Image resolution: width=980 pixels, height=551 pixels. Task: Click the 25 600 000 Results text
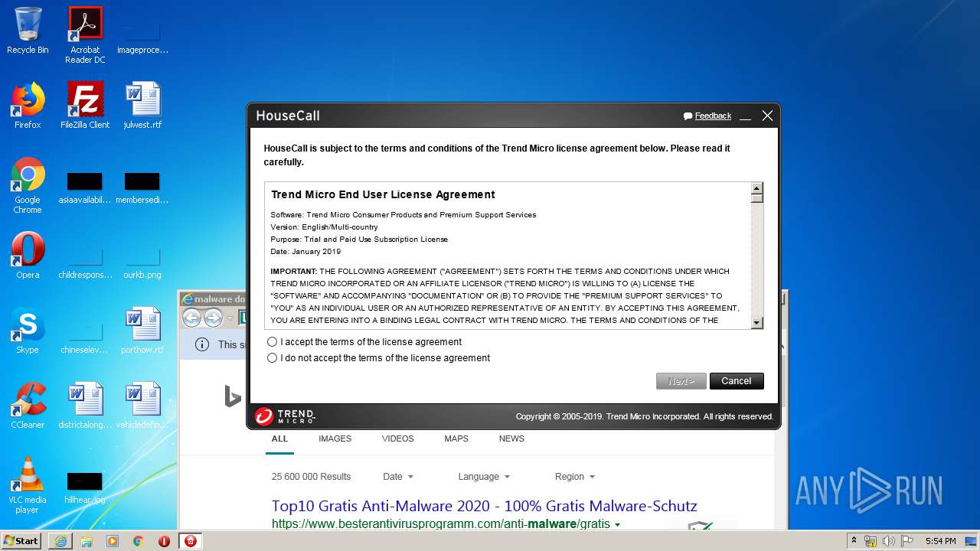coord(311,477)
